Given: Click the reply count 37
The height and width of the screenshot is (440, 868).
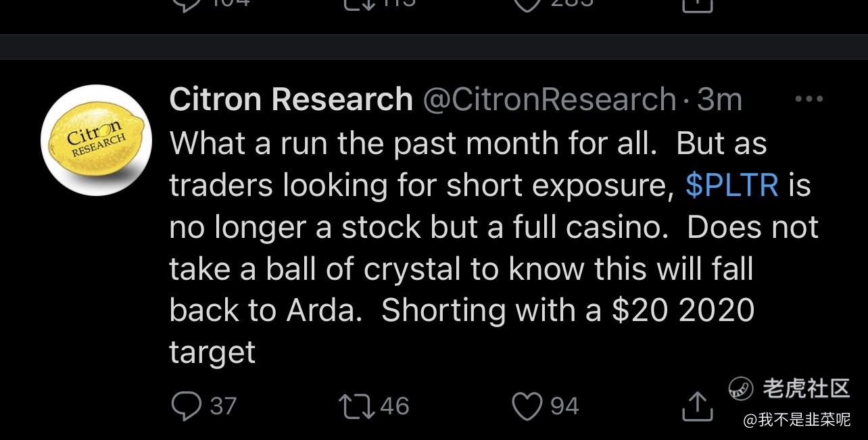Looking at the screenshot, I should [223, 406].
